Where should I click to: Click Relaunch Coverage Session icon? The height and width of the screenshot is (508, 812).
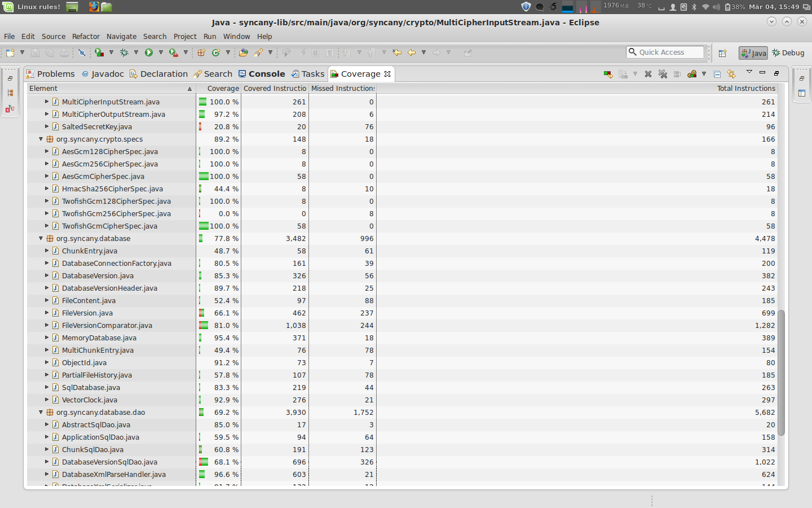(608, 74)
